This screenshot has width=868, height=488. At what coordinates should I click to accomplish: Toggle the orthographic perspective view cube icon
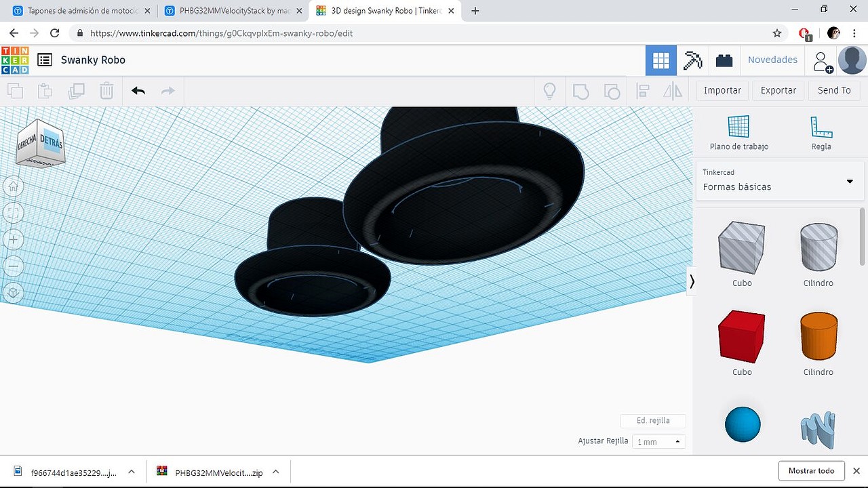point(14,293)
